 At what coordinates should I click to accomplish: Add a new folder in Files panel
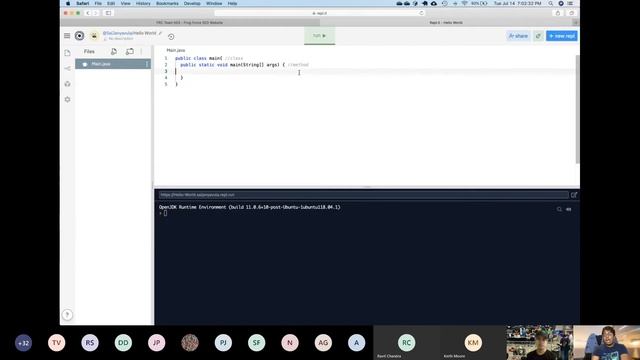(130, 51)
